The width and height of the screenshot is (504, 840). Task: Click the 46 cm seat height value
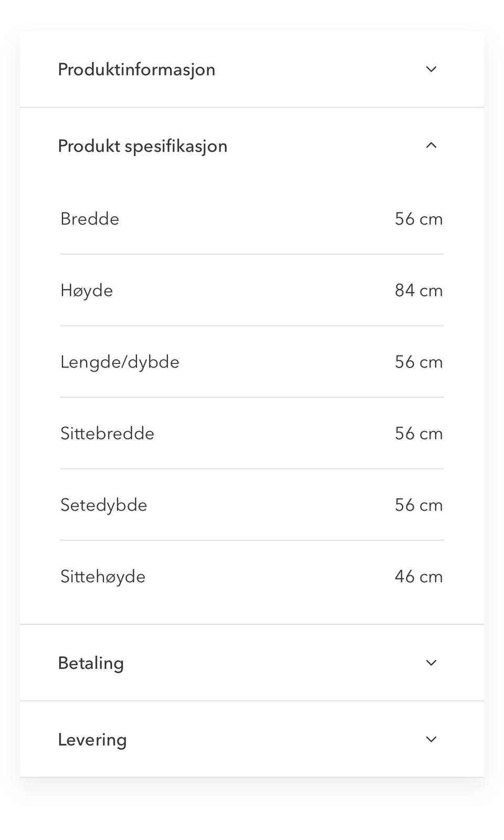pyautogui.click(x=419, y=576)
